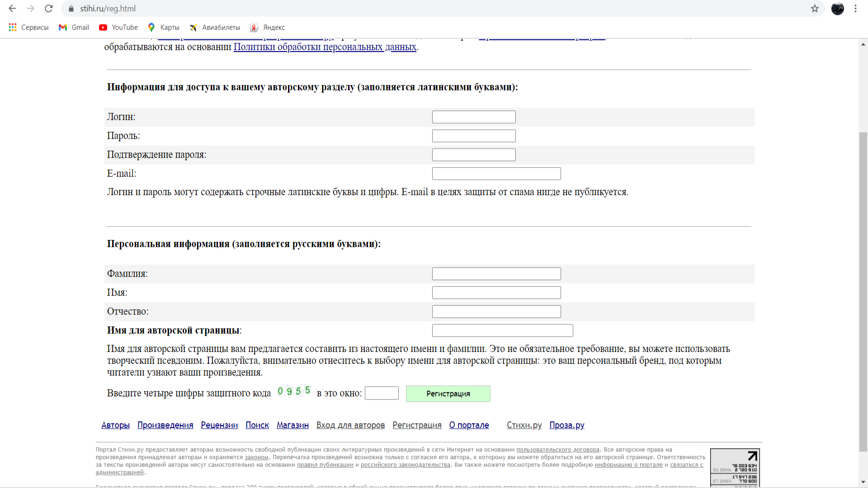Focus the Имя для авторской страницы field
The width and height of the screenshot is (868, 488).
(503, 331)
